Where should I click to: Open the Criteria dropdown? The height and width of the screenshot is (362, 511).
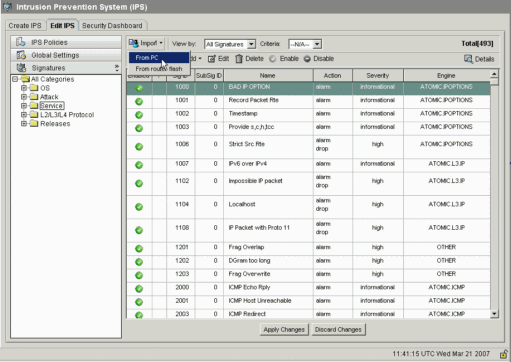point(305,44)
